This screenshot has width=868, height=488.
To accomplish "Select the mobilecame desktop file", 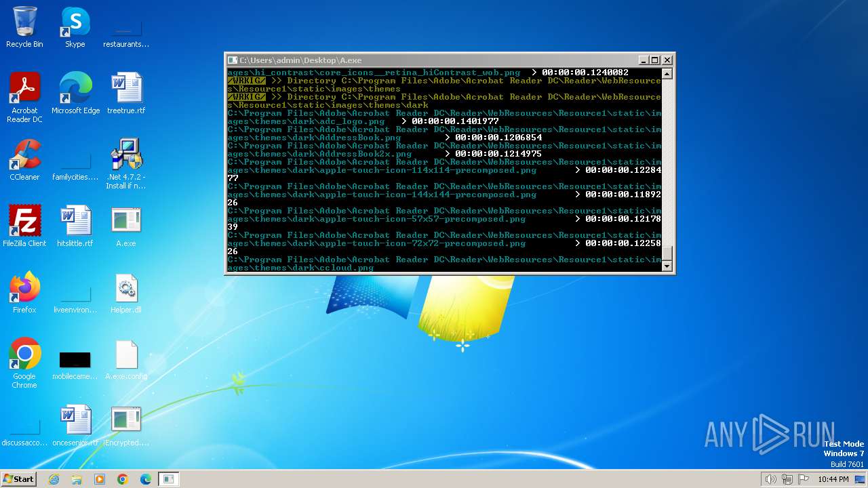I will [75, 365].
